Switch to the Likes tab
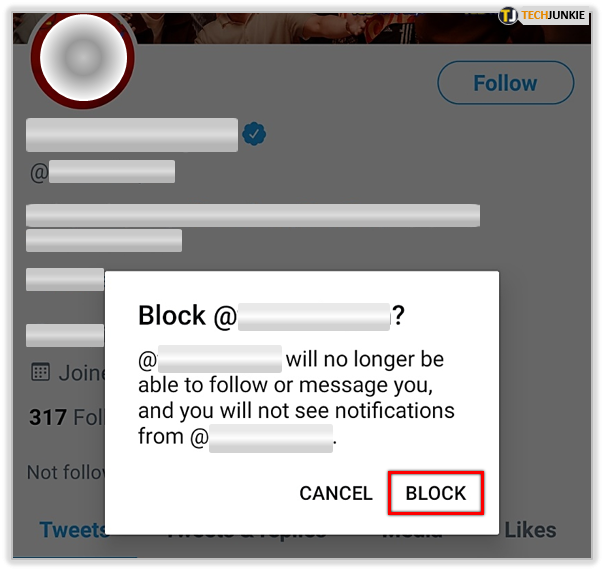 coord(530,530)
